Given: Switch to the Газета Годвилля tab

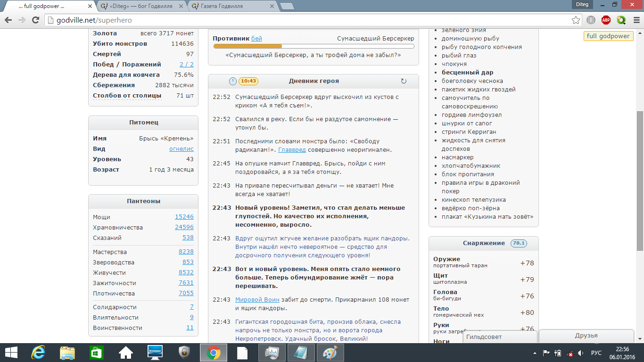Looking at the screenshot, I should [x=231, y=6].
